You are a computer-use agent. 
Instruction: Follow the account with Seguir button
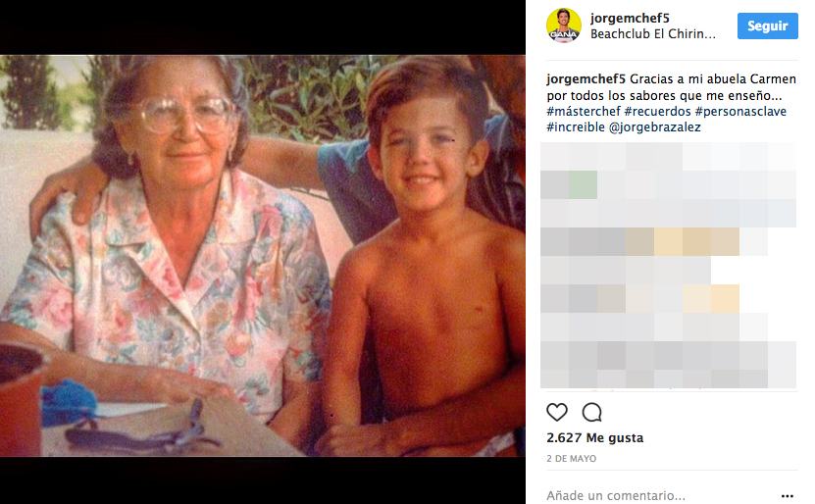(768, 25)
